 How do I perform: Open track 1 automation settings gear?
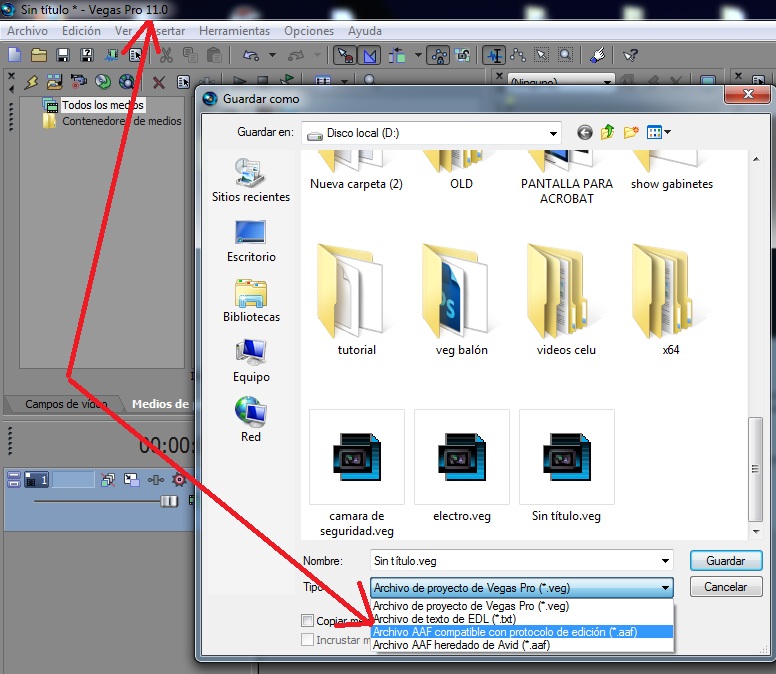(179, 479)
